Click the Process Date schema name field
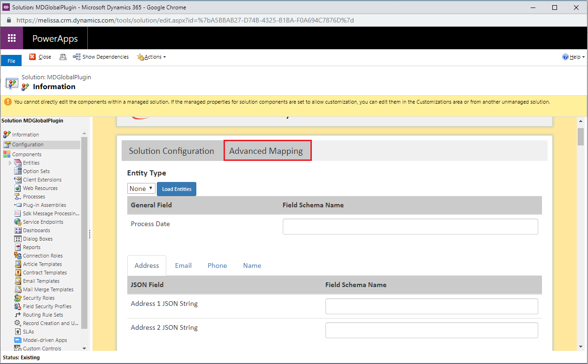The image size is (588, 364). 410,227
